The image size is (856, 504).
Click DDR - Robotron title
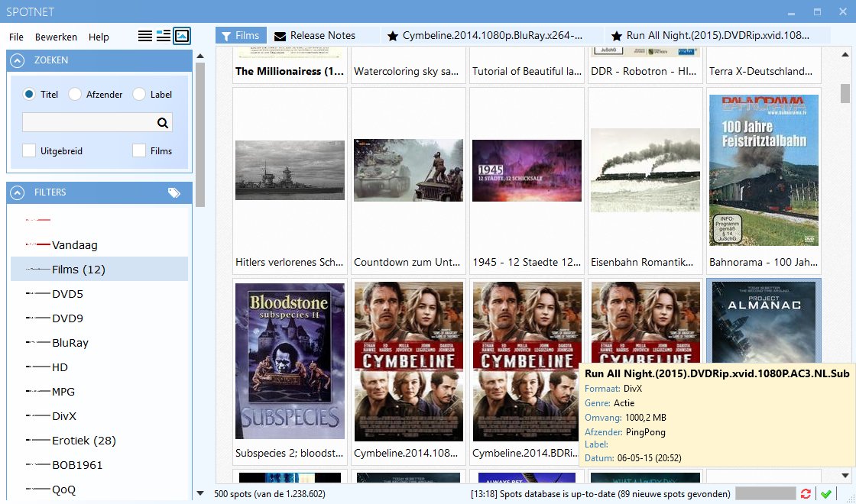[644, 72]
